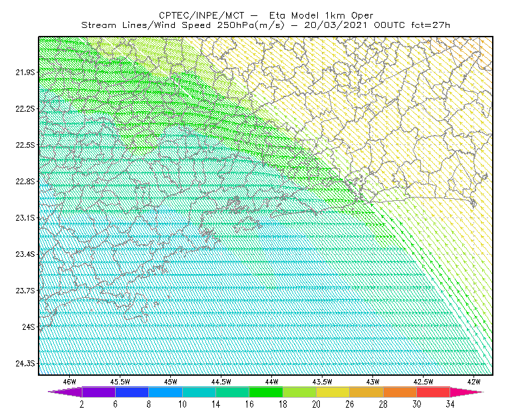Click the 23.1S latitude axis label
This screenshot has width=532, height=411.
pos(25,218)
